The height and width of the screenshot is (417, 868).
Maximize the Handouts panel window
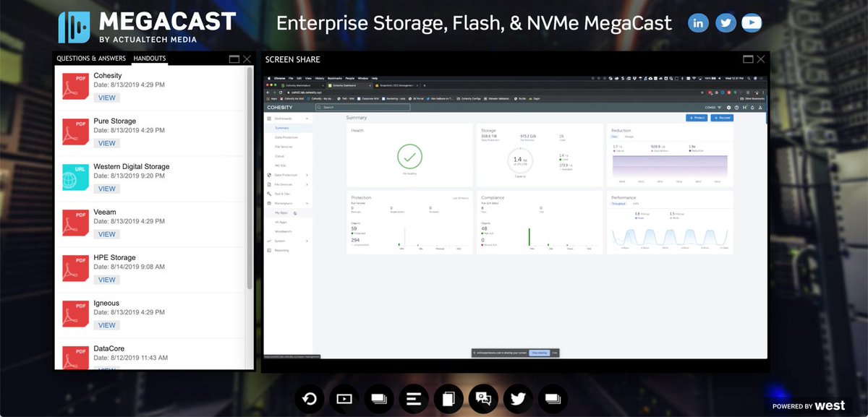234,59
